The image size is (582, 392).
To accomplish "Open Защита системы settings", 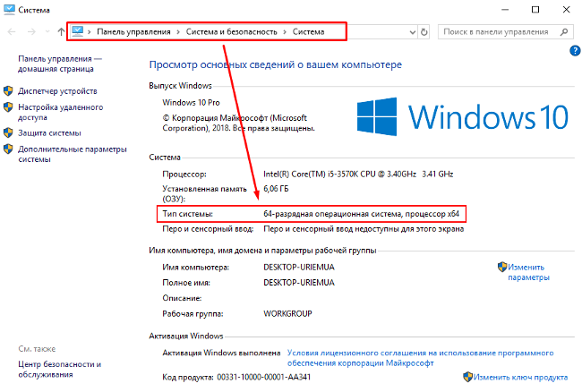I will [x=49, y=132].
